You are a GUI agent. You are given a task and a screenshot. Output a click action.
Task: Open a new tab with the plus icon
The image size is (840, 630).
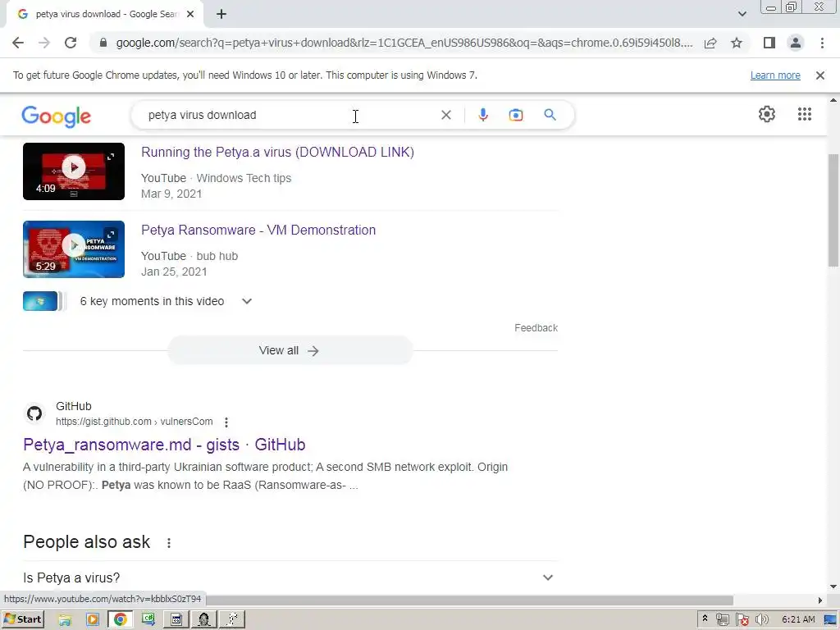[221, 14]
